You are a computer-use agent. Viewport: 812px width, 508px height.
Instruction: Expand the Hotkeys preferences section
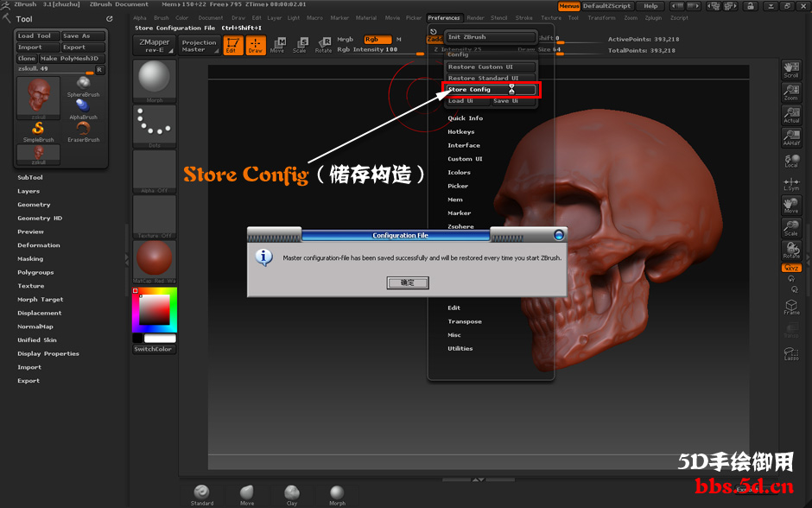(x=461, y=132)
